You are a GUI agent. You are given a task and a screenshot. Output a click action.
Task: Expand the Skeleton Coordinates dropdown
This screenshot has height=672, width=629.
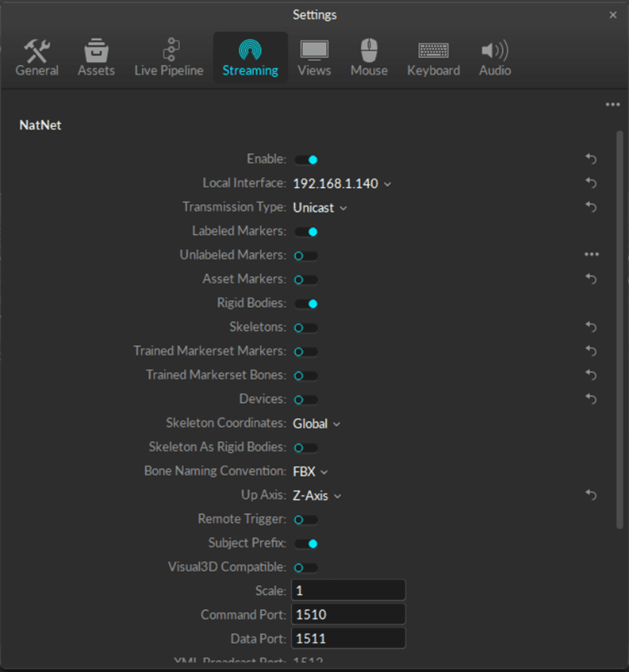tap(316, 424)
